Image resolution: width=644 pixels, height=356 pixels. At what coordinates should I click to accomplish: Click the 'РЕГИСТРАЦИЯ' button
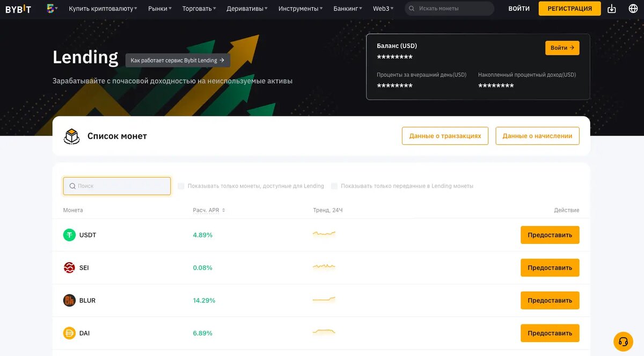coord(570,9)
